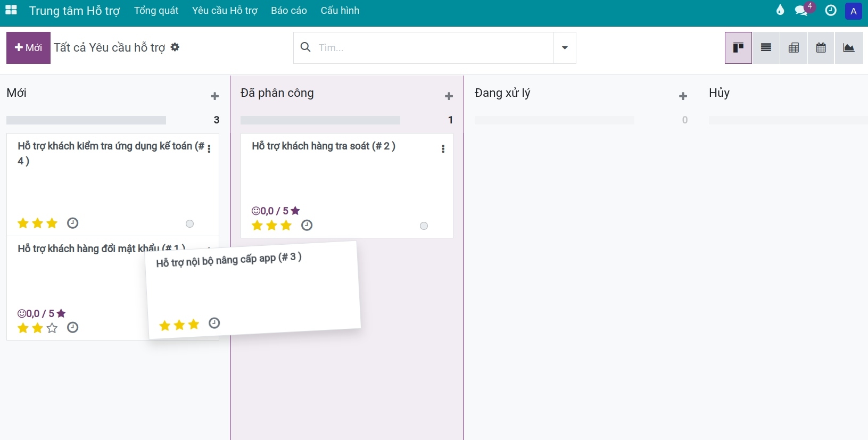Switch to the Pivot table view
The height and width of the screenshot is (440, 868).
(793, 48)
